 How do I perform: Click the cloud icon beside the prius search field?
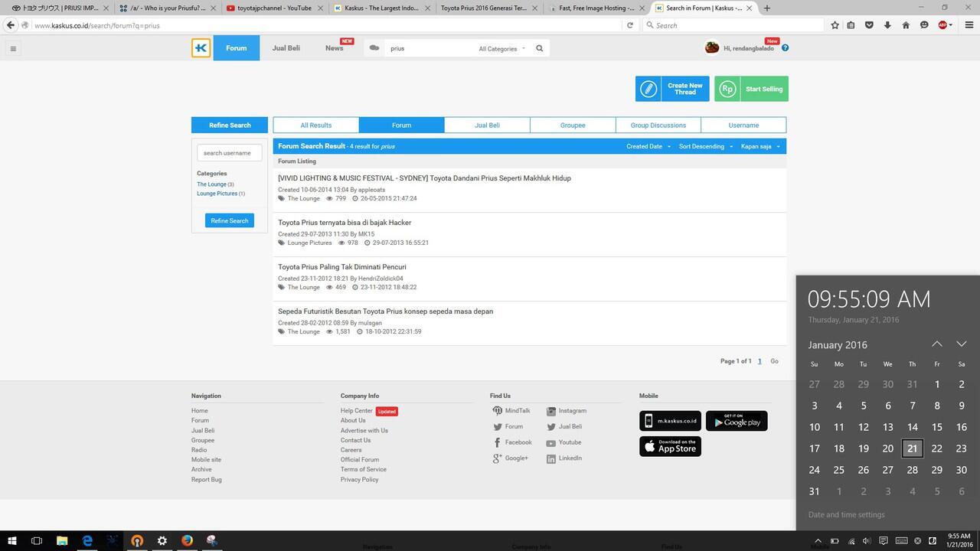[x=374, y=48]
